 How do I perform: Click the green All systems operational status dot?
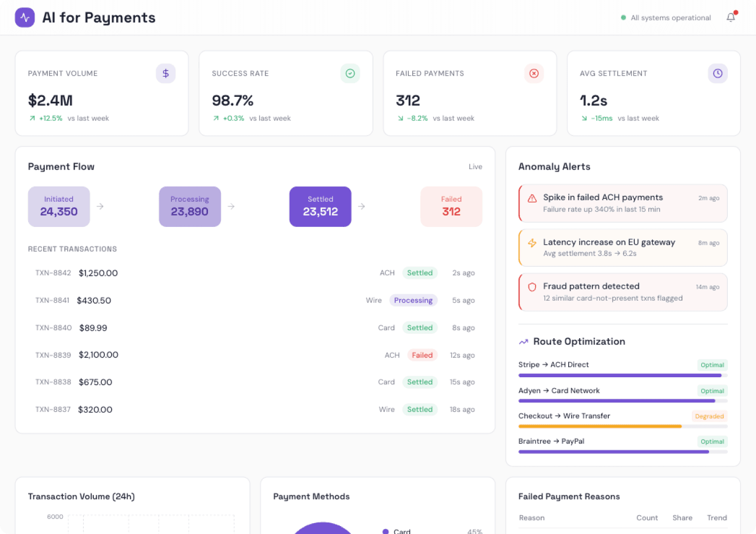624,17
